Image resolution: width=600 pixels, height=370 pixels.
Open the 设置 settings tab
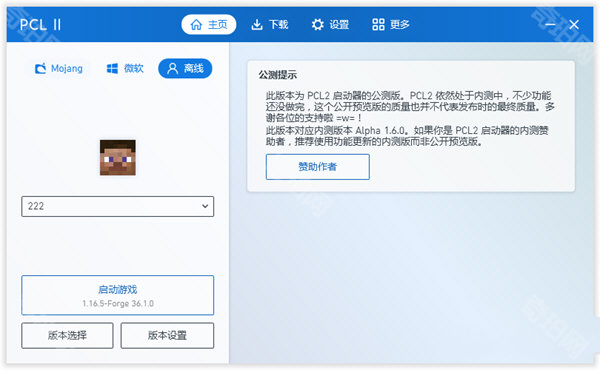point(330,24)
